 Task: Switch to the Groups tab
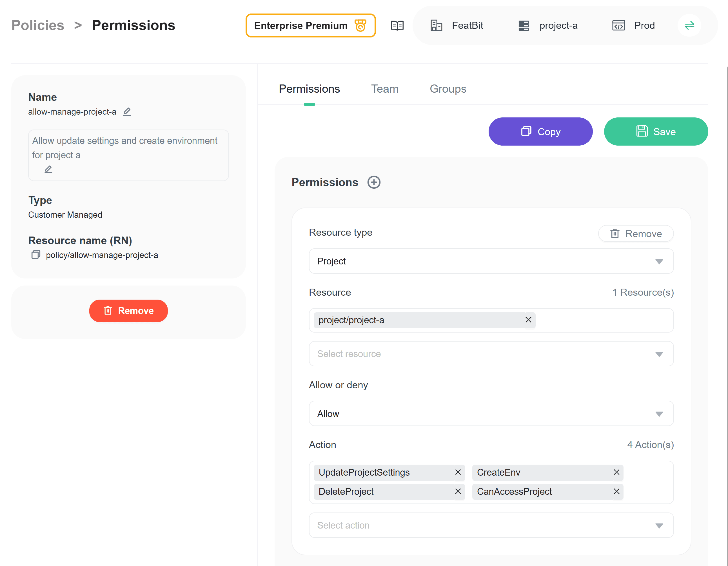[448, 89]
